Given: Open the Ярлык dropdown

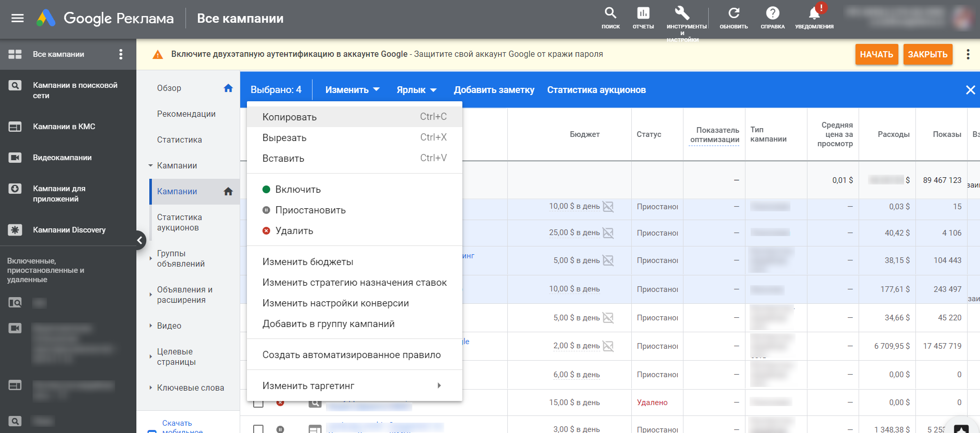Looking at the screenshot, I should coord(416,90).
